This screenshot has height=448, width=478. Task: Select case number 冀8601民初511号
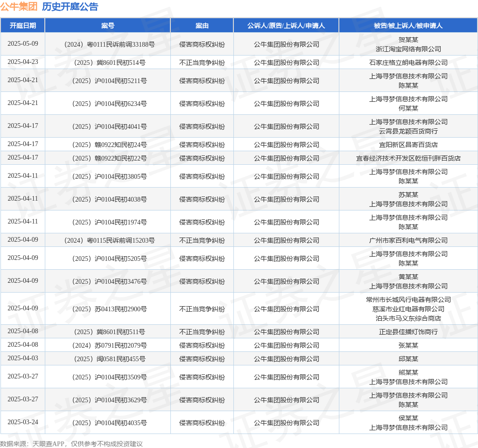click(109, 332)
